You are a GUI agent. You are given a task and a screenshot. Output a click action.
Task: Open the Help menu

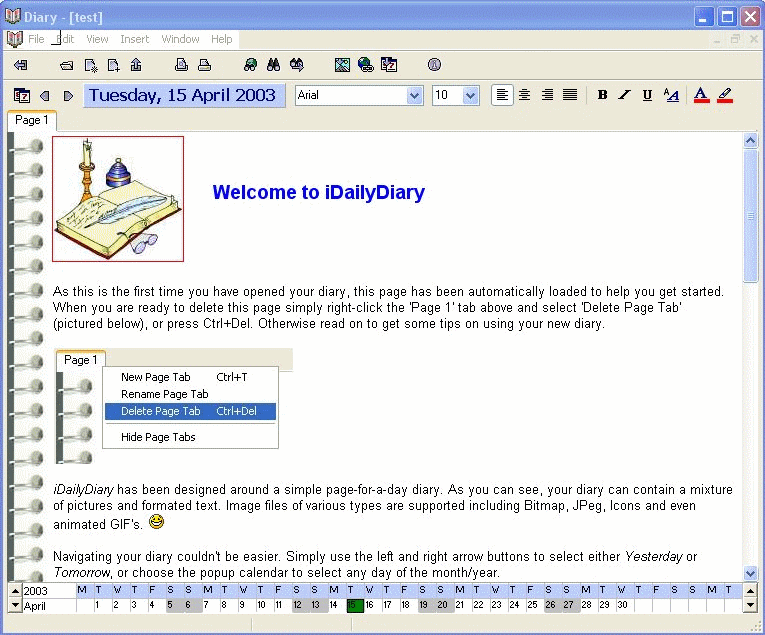pyautogui.click(x=221, y=39)
